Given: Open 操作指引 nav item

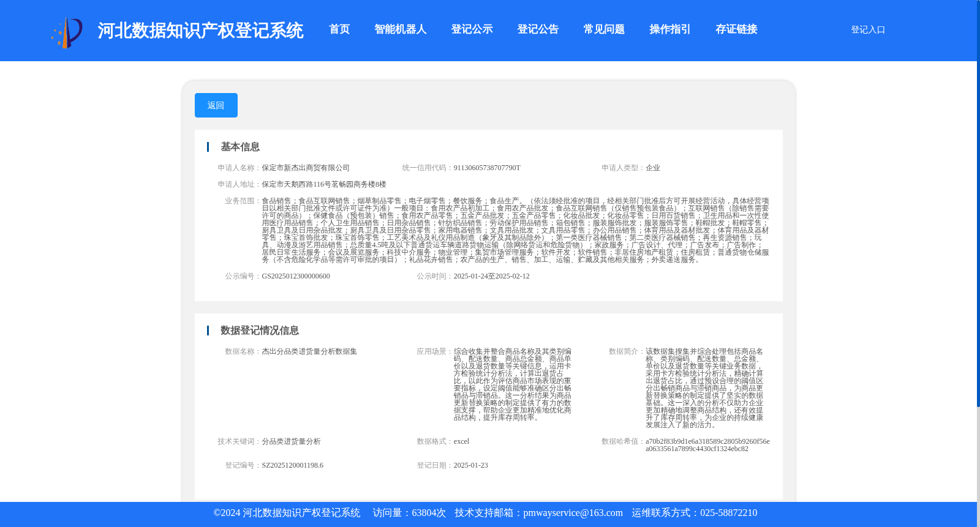Looking at the screenshot, I should [670, 29].
